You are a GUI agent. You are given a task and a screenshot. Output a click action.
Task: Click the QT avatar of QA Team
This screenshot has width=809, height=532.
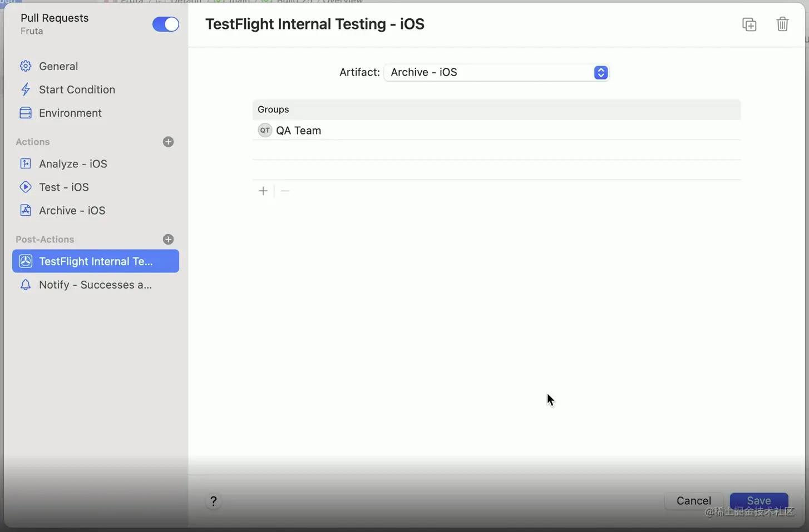pyautogui.click(x=265, y=130)
